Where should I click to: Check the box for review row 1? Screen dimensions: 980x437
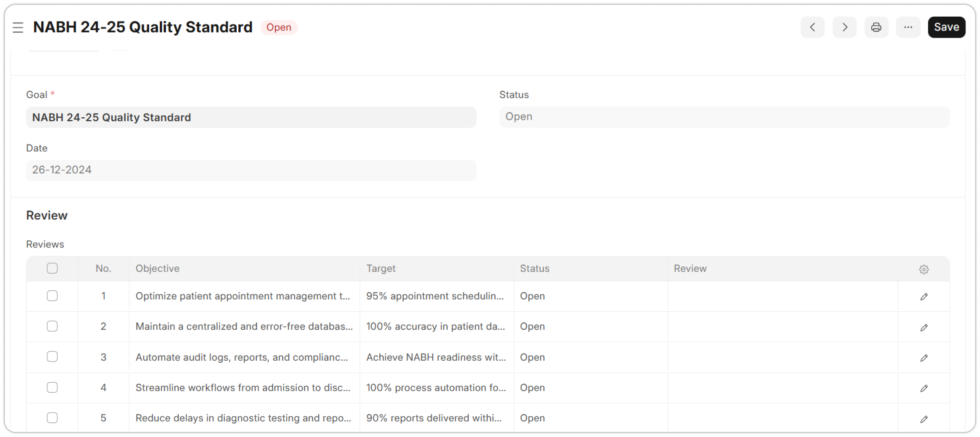coord(52,296)
